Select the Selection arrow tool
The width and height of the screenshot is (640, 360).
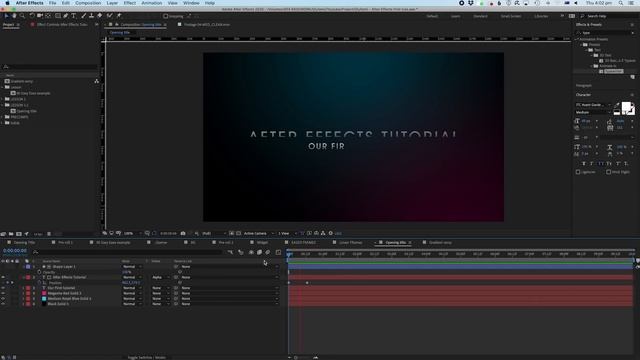pos(7,16)
